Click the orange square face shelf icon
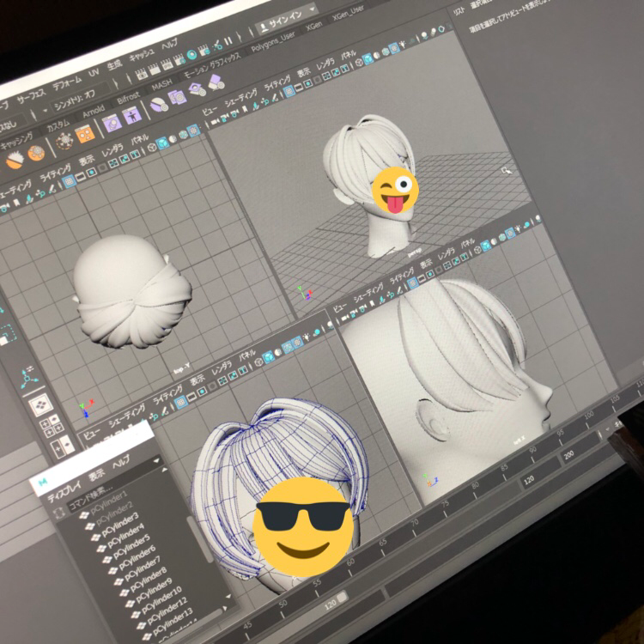The image size is (644, 644). click(x=85, y=134)
